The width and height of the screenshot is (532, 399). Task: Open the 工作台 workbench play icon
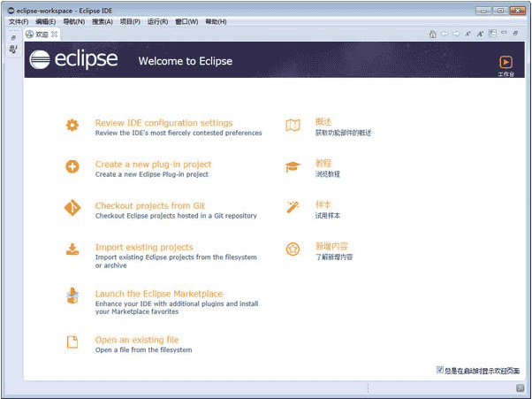click(x=505, y=62)
